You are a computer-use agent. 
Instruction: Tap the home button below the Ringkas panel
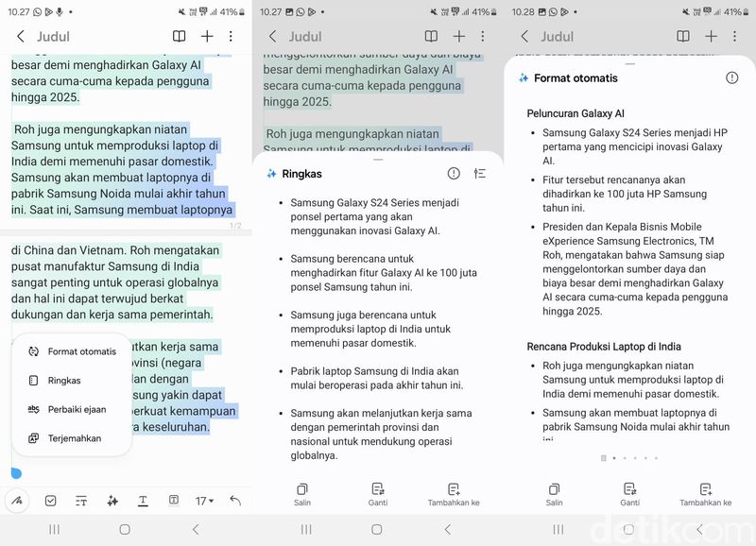point(376,530)
